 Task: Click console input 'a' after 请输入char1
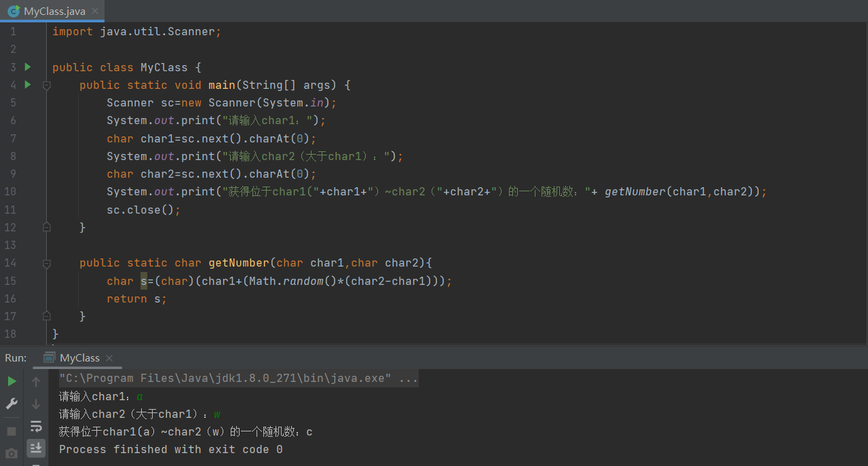pos(140,396)
